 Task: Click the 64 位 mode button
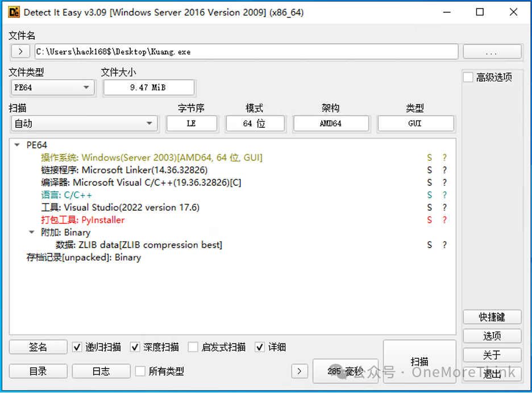point(255,123)
